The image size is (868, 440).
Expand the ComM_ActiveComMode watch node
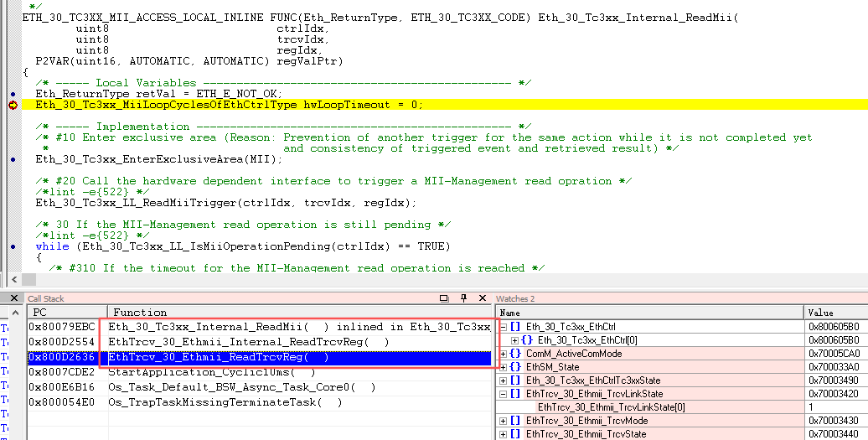(x=504, y=354)
